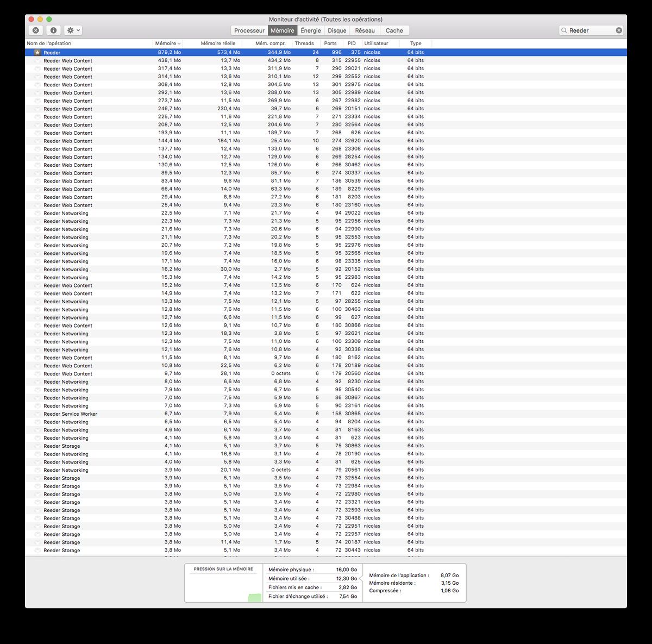This screenshot has height=644, width=652.
Task: Click the 246,7 Mo memory cell
Action: pyautogui.click(x=170, y=109)
